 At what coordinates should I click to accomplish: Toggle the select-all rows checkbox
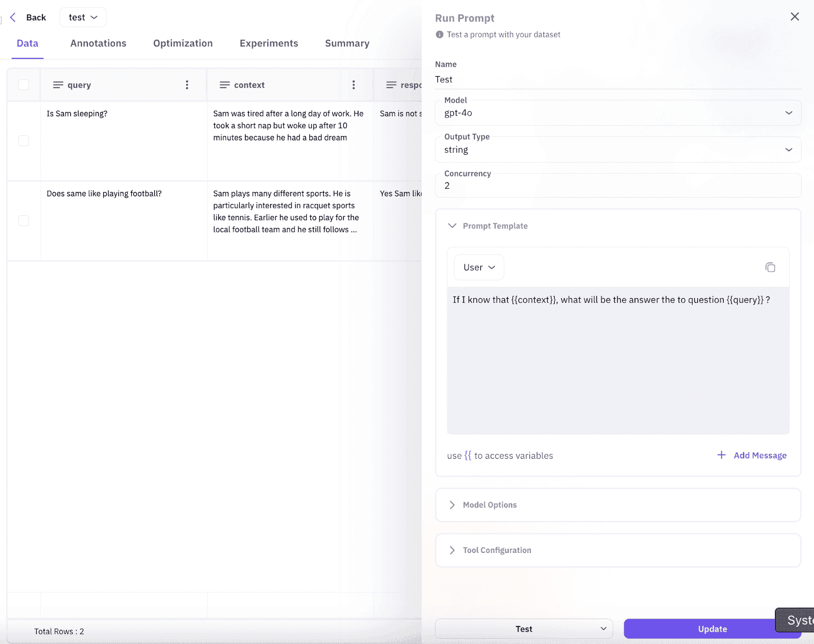pos(23,85)
